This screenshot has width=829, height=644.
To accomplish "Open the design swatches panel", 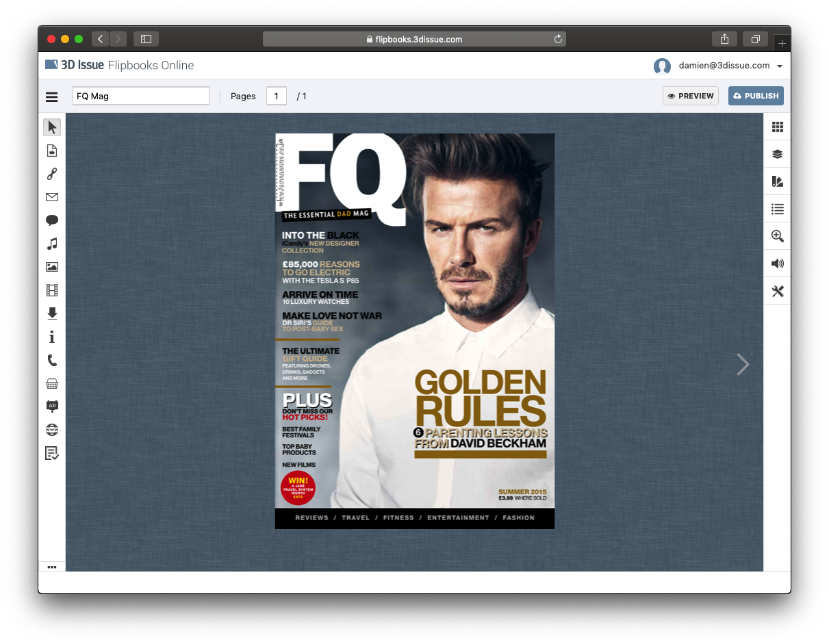I will click(x=777, y=181).
